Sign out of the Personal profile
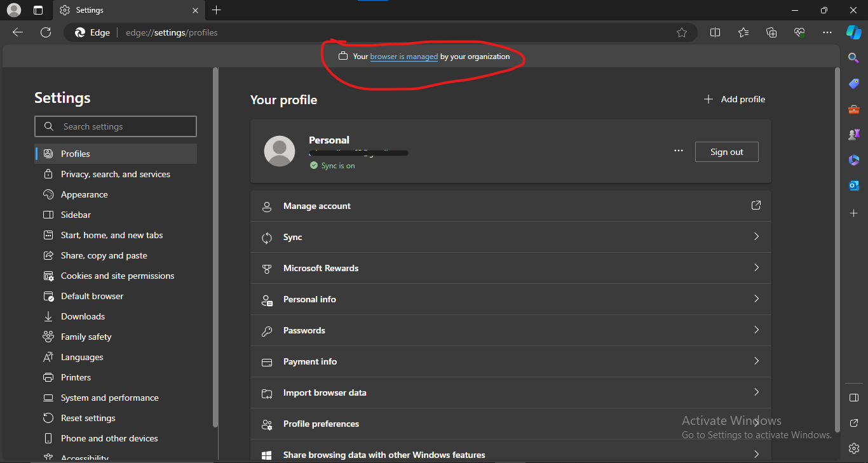868x463 pixels. click(727, 152)
